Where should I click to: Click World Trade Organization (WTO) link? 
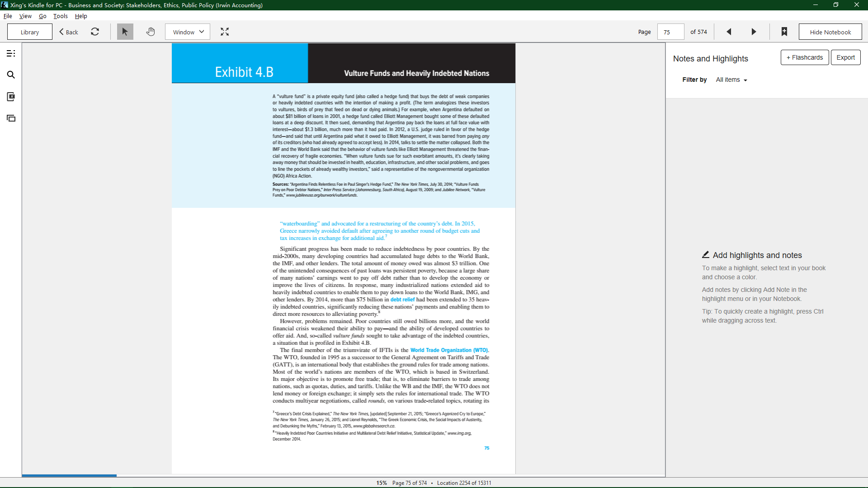tap(449, 350)
